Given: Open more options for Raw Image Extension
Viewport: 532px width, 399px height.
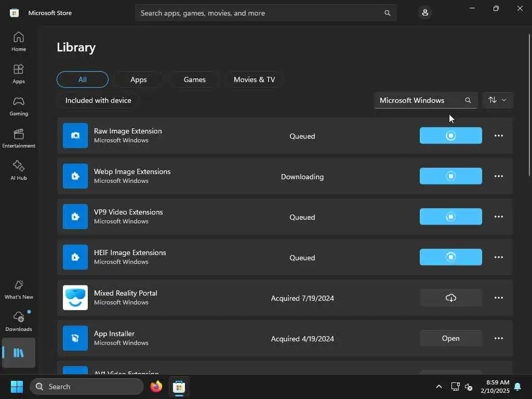Looking at the screenshot, I should click(x=498, y=136).
